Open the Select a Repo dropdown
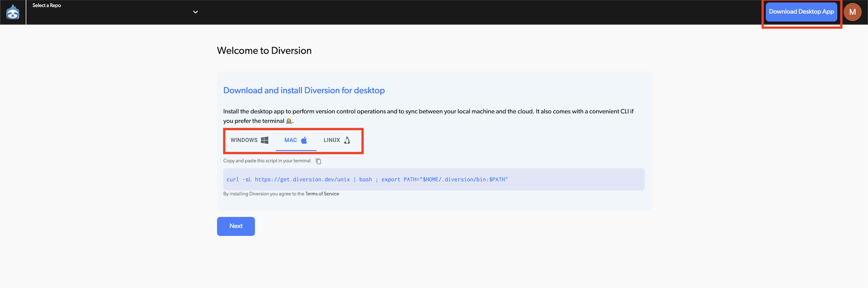Screen dimensions: 868x288 point(115,12)
